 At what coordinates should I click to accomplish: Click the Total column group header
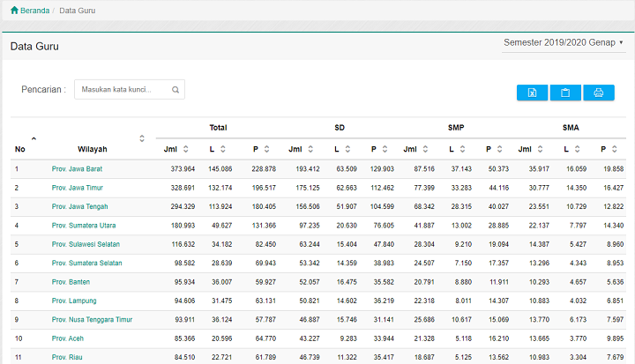coord(218,128)
